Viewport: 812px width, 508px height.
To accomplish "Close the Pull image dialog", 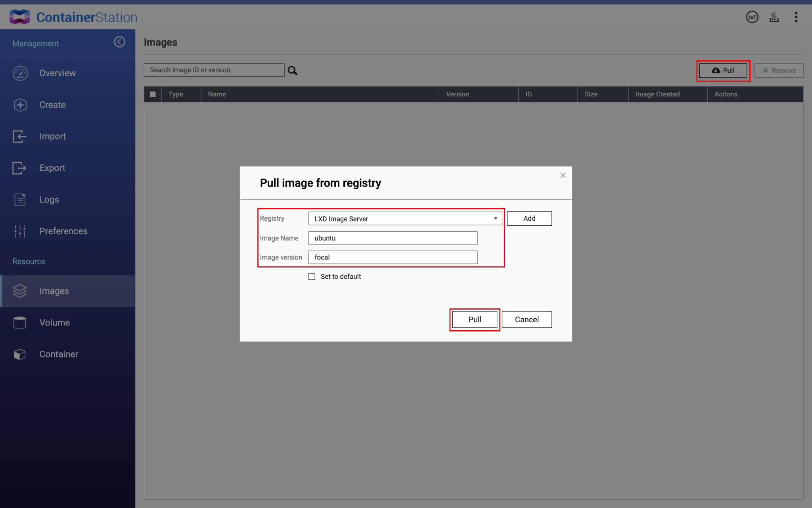I will tap(563, 175).
